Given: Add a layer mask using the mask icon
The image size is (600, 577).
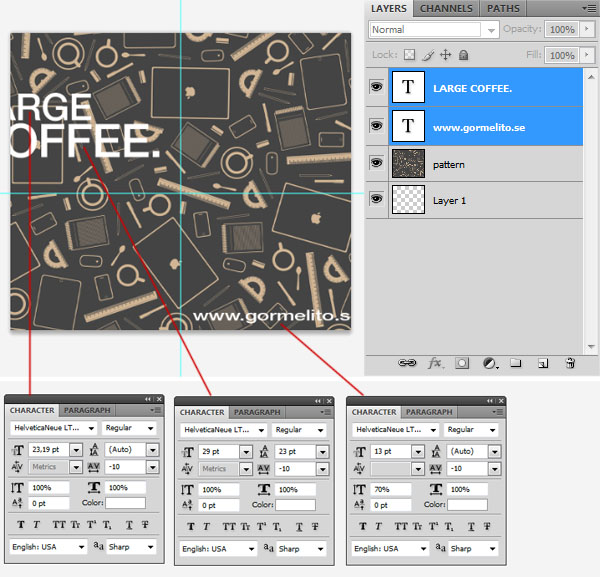Looking at the screenshot, I should click(463, 363).
